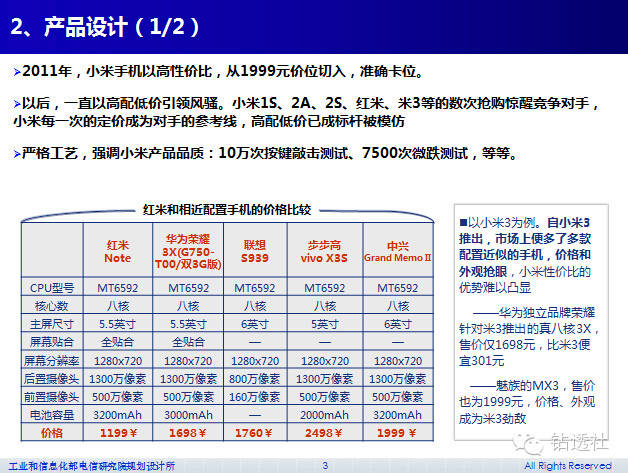
Task: Click the 联想 rear camera "800万像素"
Action: pos(255,378)
